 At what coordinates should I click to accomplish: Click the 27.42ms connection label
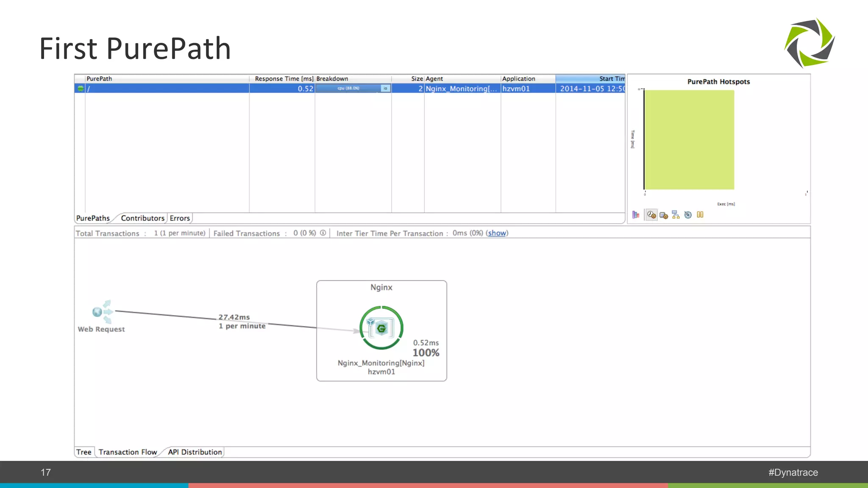pos(234,317)
